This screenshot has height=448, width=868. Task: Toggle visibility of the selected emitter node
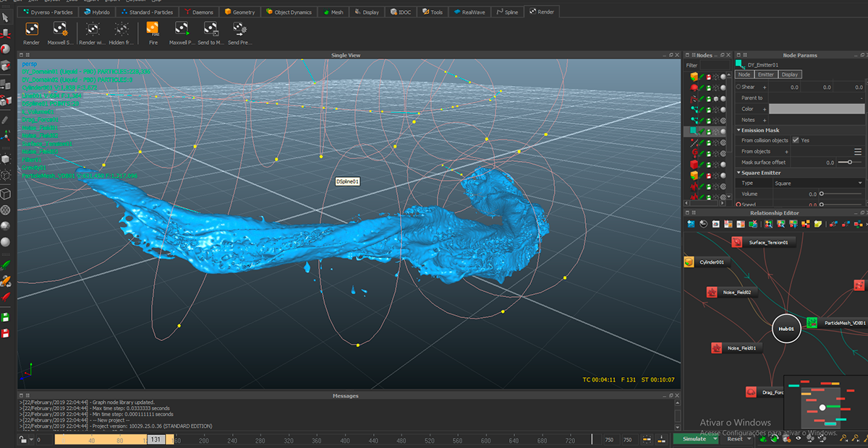[715, 131]
